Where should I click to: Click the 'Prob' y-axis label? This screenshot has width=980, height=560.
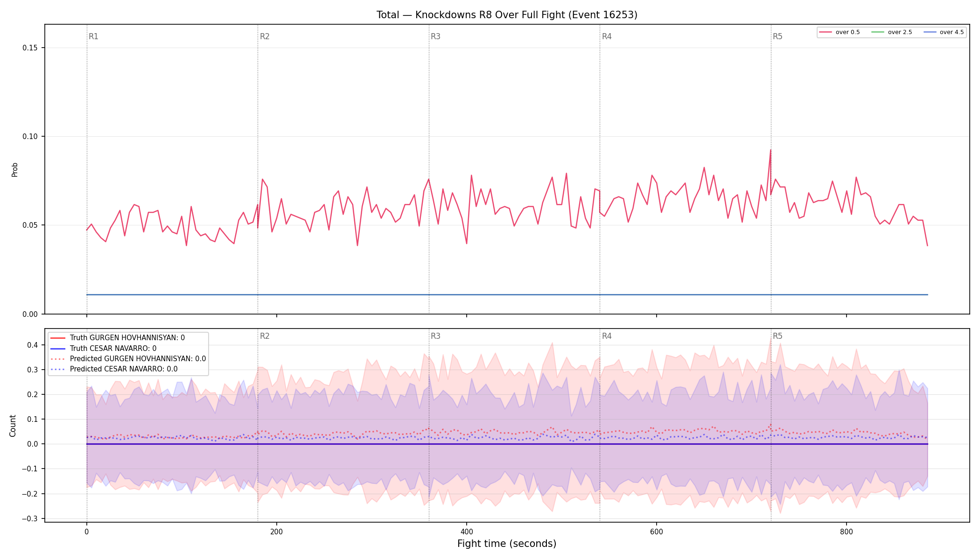[14, 169]
